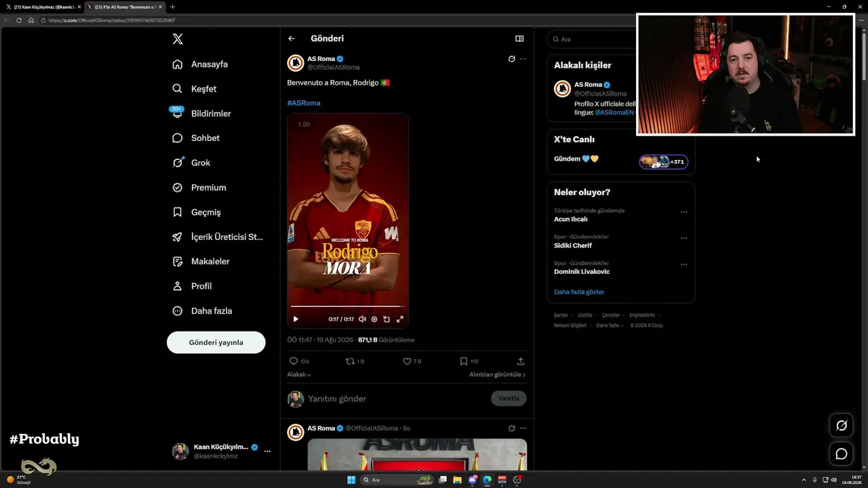The height and width of the screenshot is (488, 868).
Task: Click the share icon on the post
Action: (x=521, y=361)
